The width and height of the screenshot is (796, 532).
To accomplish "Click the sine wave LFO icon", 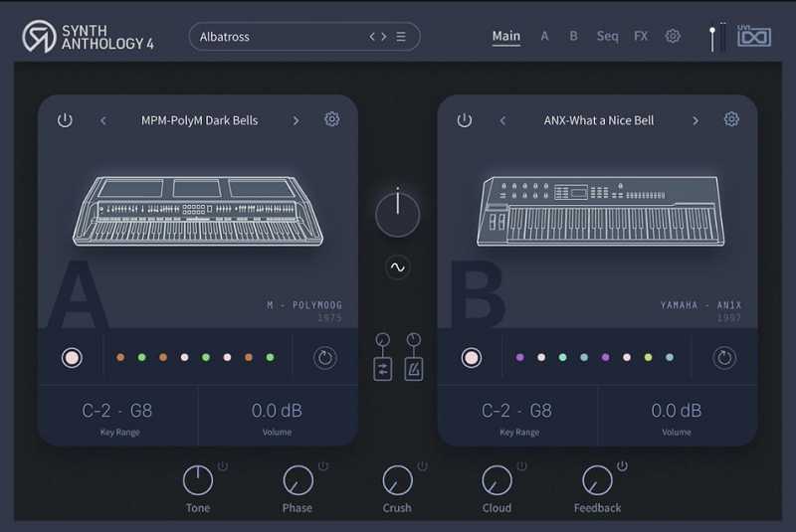I will coord(397,267).
